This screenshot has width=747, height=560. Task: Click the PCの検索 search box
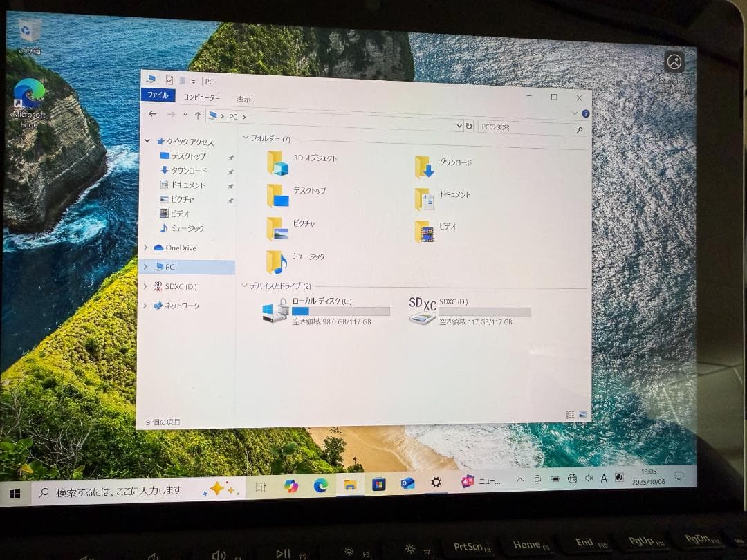pos(526,128)
